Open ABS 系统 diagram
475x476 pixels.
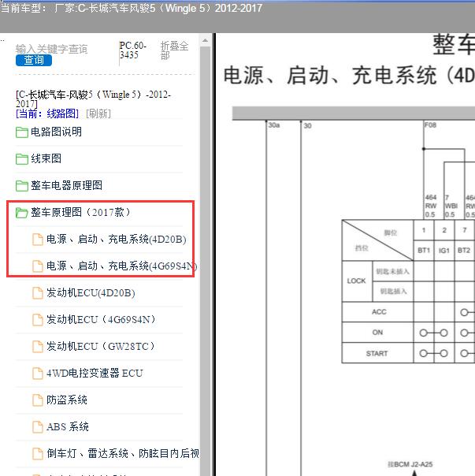pyautogui.click(x=68, y=427)
